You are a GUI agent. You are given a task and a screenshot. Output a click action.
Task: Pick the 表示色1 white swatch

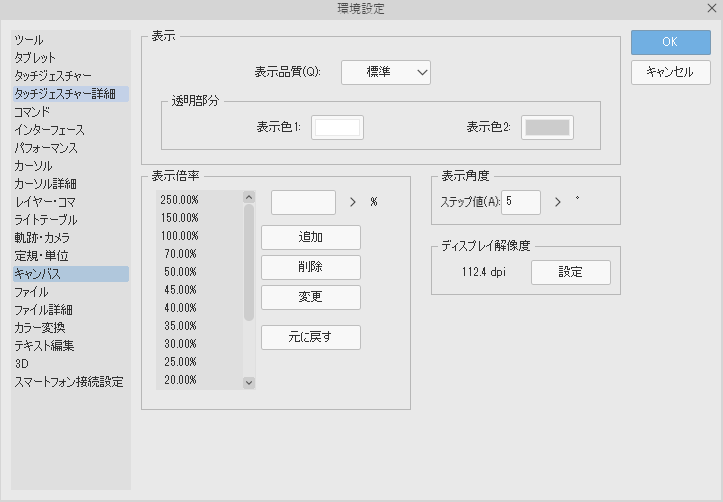point(337,128)
